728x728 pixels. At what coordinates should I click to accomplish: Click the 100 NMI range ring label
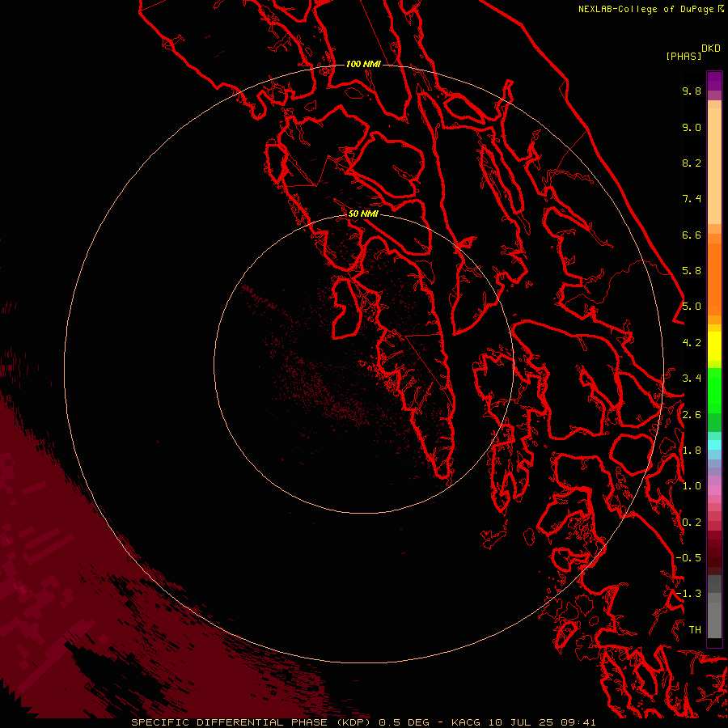click(x=363, y=64)
